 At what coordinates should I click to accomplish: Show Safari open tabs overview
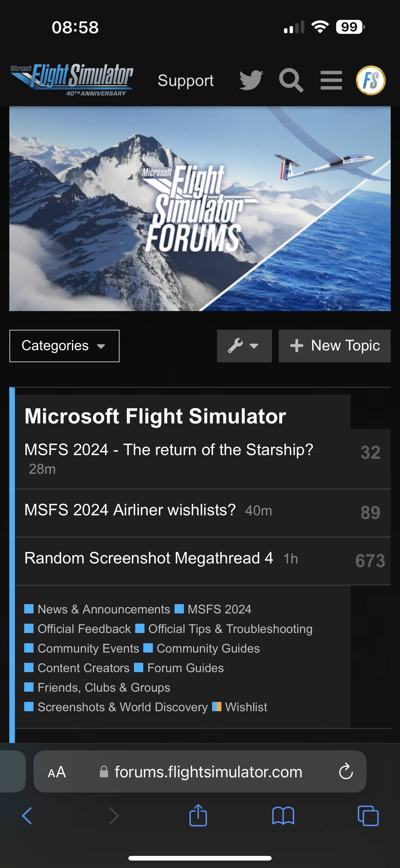pos(368,816)
